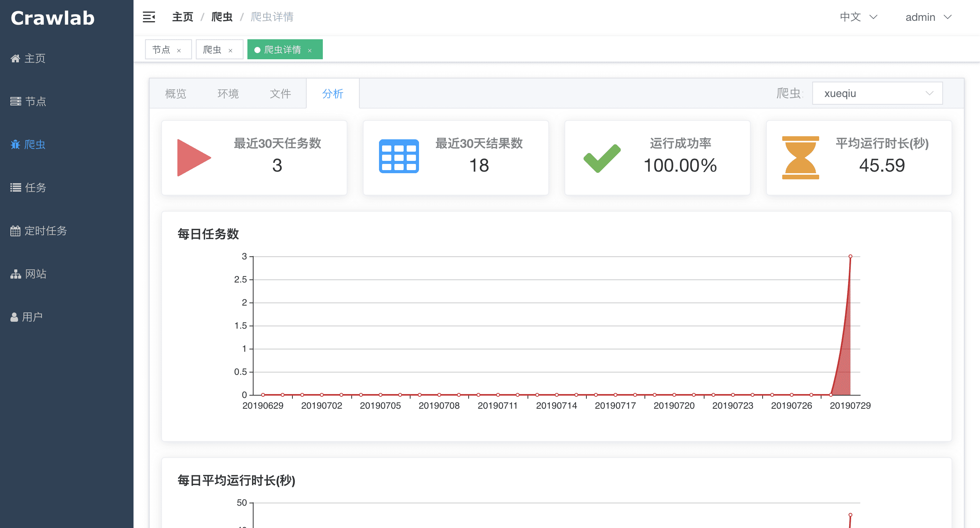This screenshot has width=980, height=528.
Task: Click the 20190729 data point on task chart
Action: [x=850, y=256]
